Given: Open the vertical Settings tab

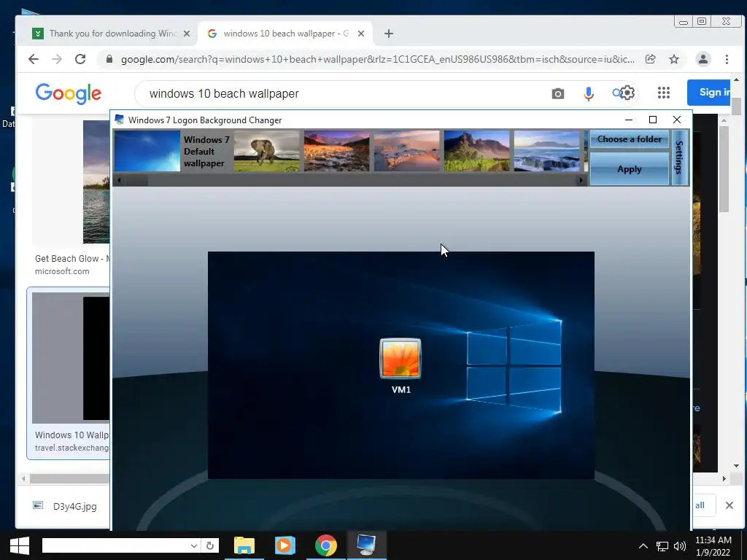Looking at the screenshot, I should coord(680,157).
